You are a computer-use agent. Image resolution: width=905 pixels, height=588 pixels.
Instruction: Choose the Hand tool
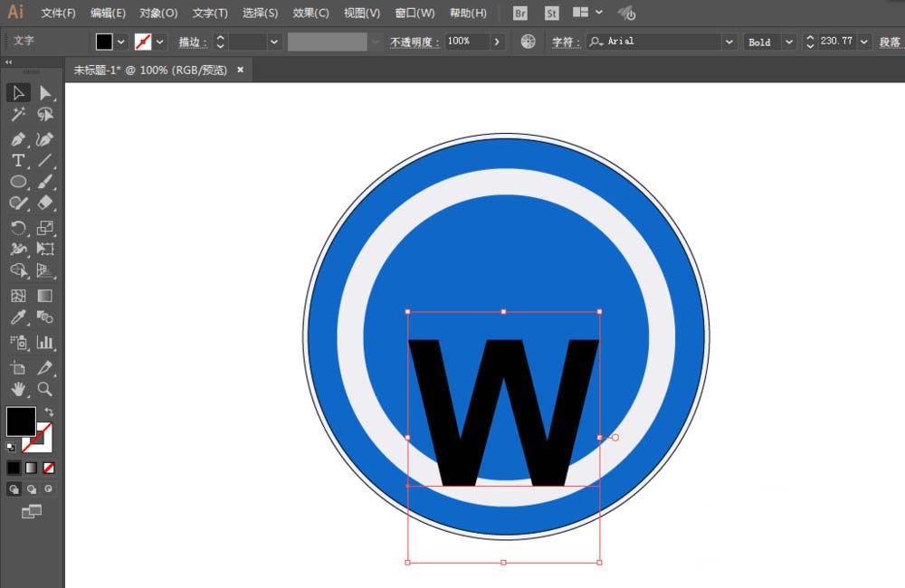click(x=18, y=390)
